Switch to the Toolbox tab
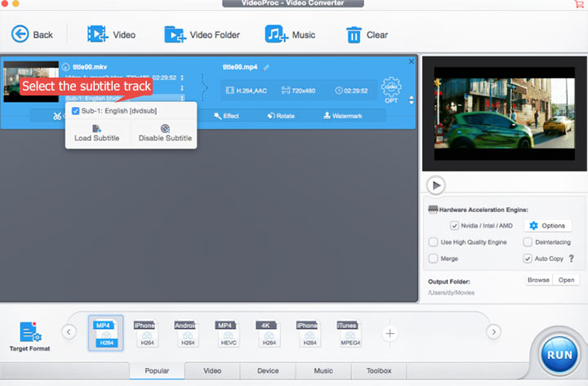The width and height of the screenshot is (588, 386). (378, 370)
